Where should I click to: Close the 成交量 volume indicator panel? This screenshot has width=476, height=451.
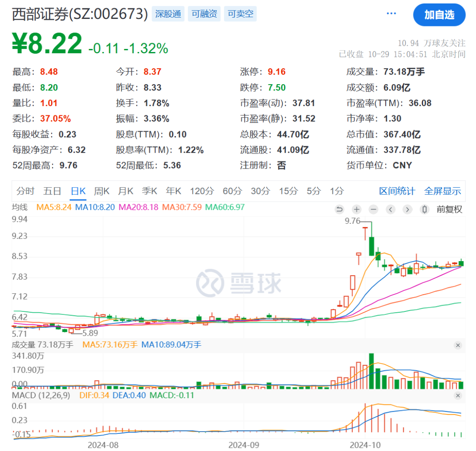(x=458, y=346)
